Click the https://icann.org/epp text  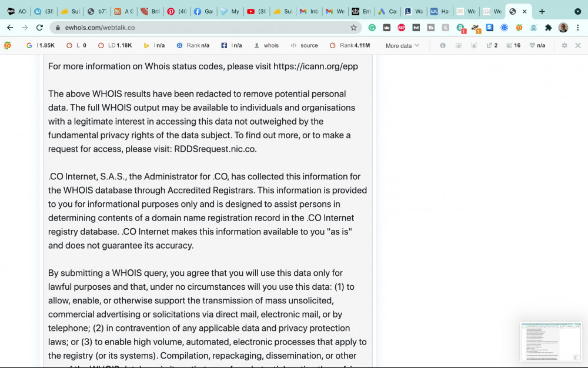click(x=316, y=66)
